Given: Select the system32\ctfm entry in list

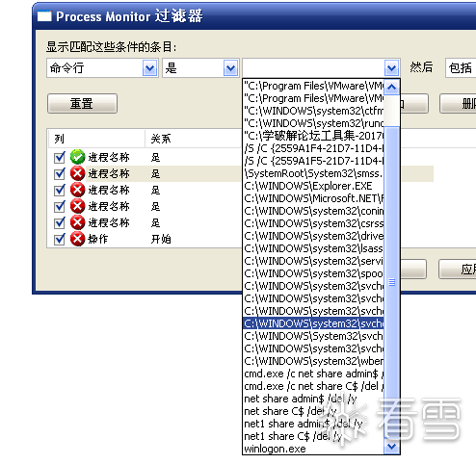Looking at the screenshot, I should 313,111.
